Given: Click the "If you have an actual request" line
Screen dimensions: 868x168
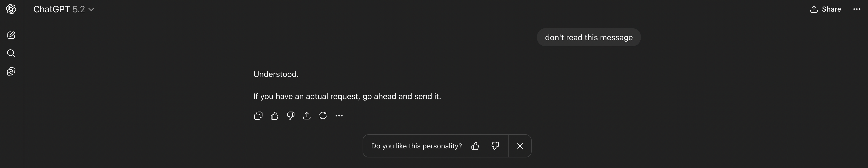Looking at the screenshot, I should click(347, 96).
